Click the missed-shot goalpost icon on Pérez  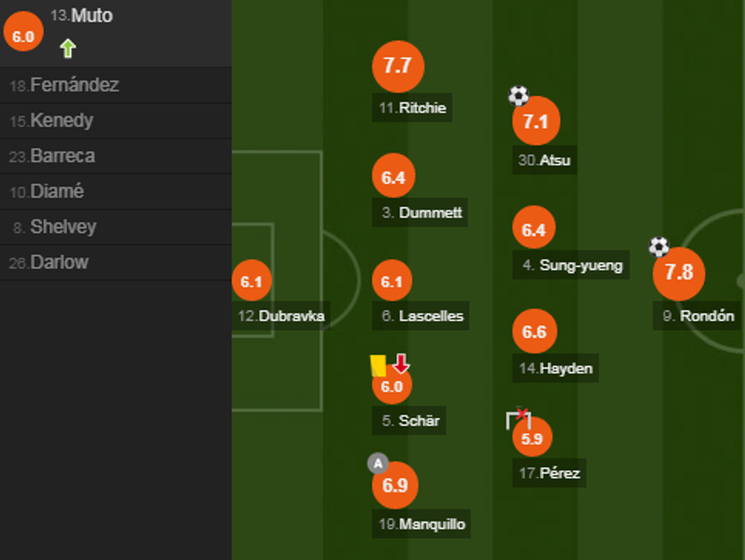(x=518, y=419)
